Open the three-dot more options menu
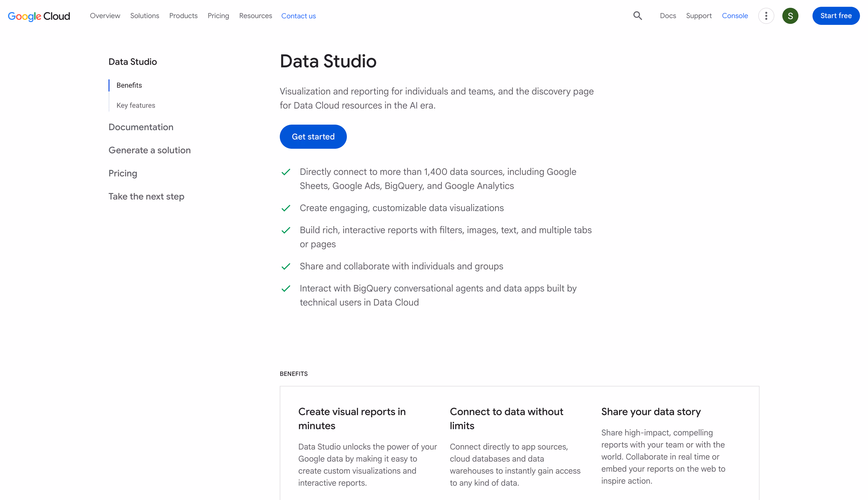 pyautogui.click(x=766, y=16)
